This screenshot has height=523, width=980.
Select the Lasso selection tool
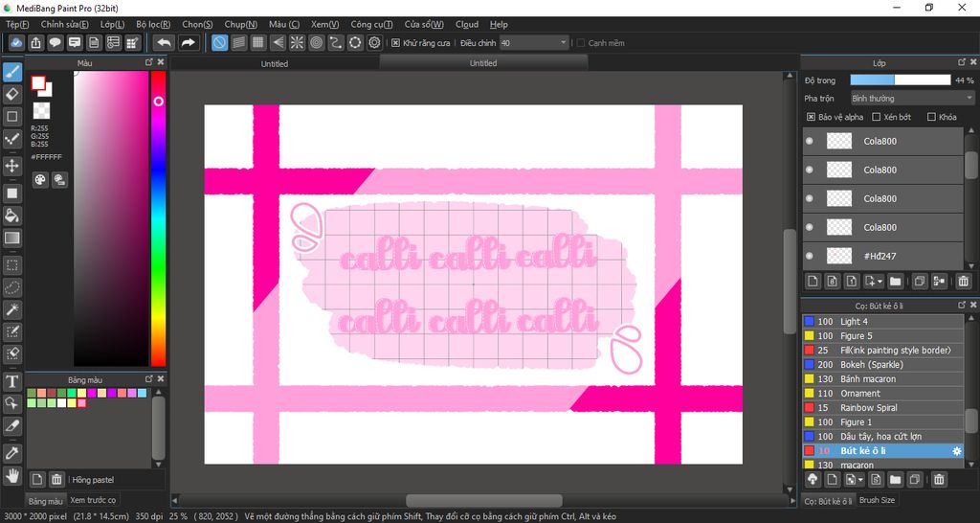[x=11, y=287]
